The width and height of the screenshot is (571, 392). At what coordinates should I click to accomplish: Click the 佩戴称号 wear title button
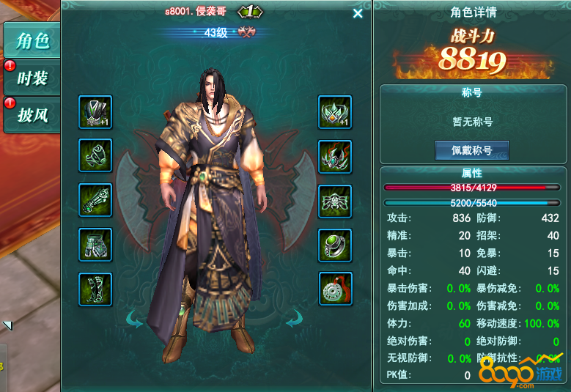(x=472, y=150)
